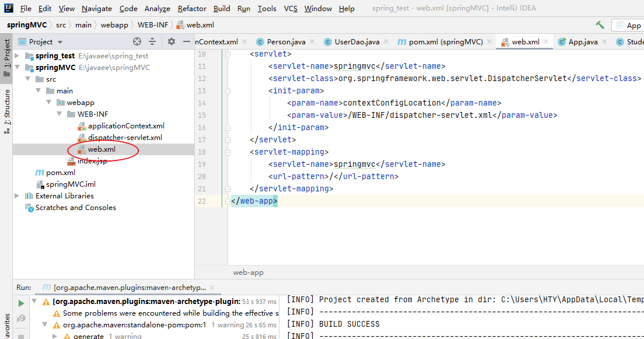
Task: Click contextConfigLocation param name text
Action: tap(392, 103)
